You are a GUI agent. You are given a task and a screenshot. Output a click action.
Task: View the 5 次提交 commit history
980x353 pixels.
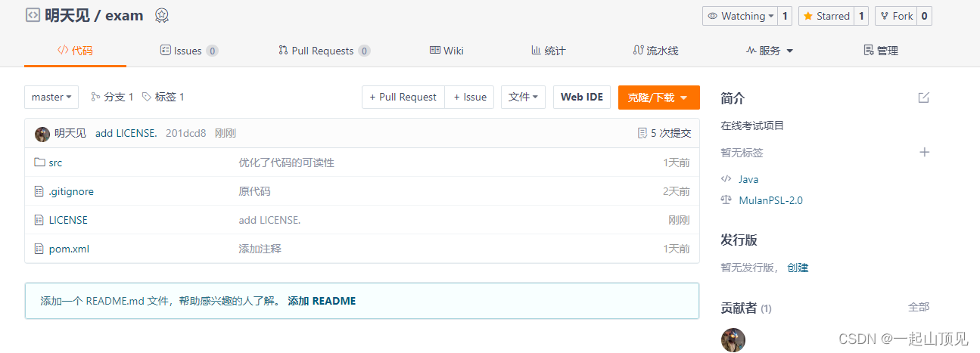point(664,133)
